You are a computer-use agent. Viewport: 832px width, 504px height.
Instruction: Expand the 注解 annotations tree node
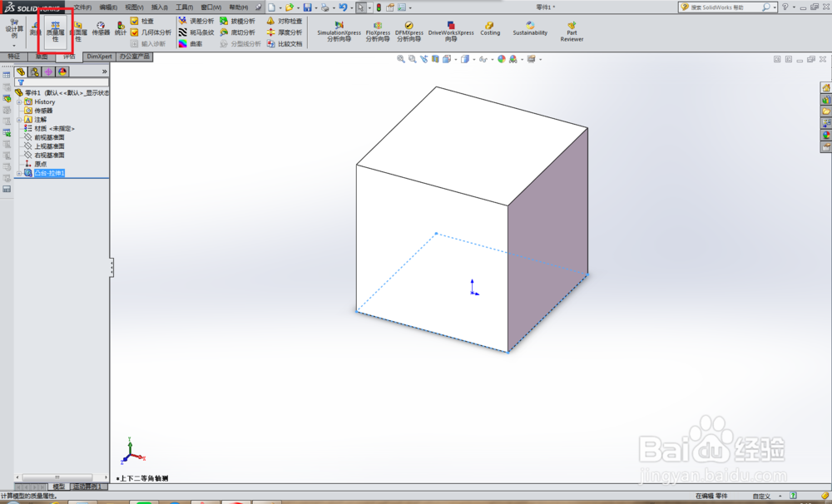(19, 120)
